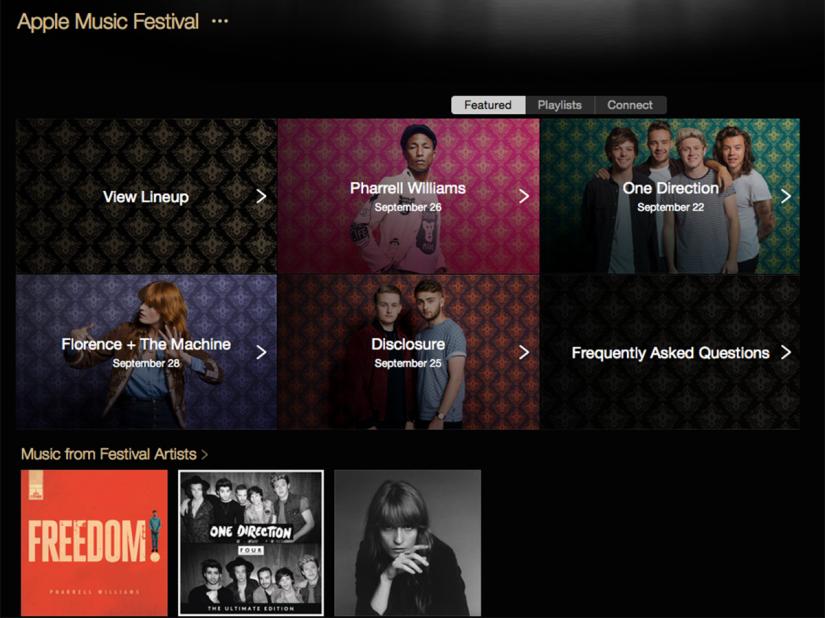Image resolution: width=825 pixels, height=618 pixels.
Task: Click the arrow on Pharrell Williams tile
Action: pos(524,196)
